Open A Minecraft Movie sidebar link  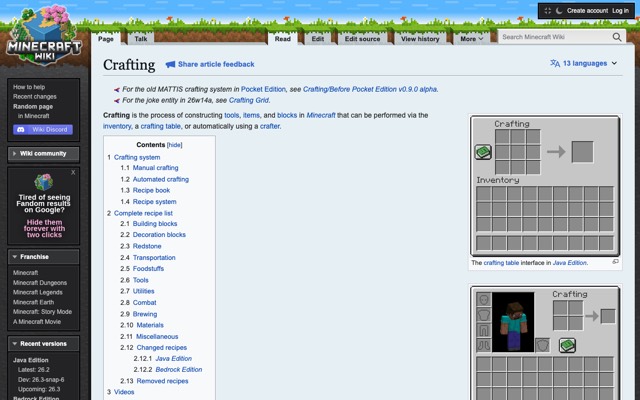[37, 322]
